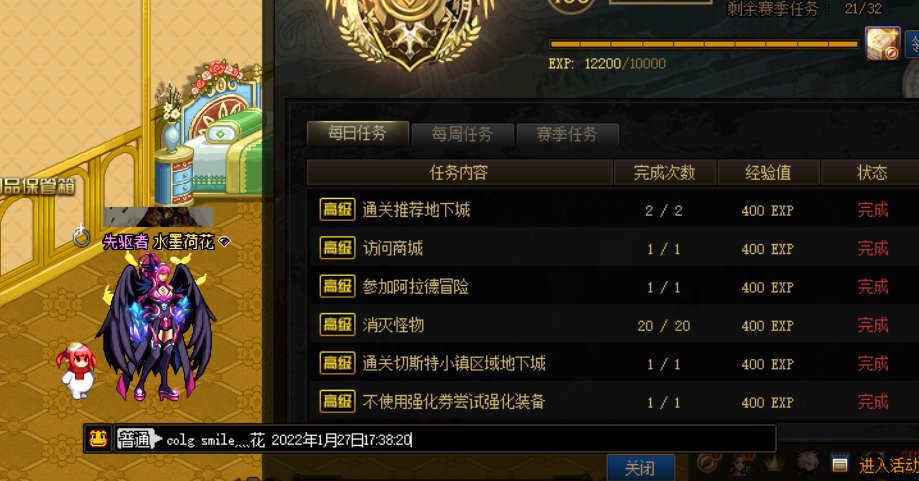Open the calendar icon beside 进入活动

[840, 465]
